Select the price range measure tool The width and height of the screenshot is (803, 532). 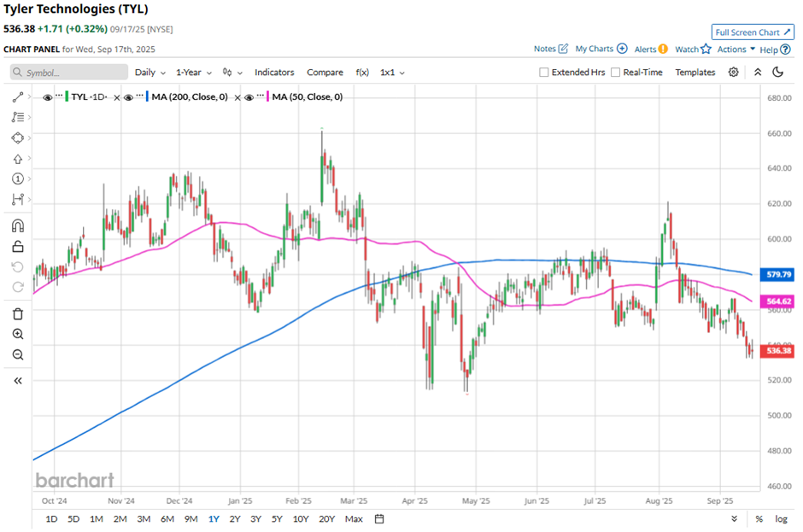pyautogui.click(x=18, y=199)
